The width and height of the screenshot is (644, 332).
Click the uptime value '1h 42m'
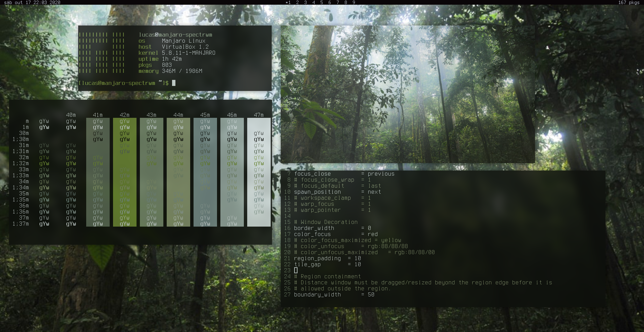[172, 59]
